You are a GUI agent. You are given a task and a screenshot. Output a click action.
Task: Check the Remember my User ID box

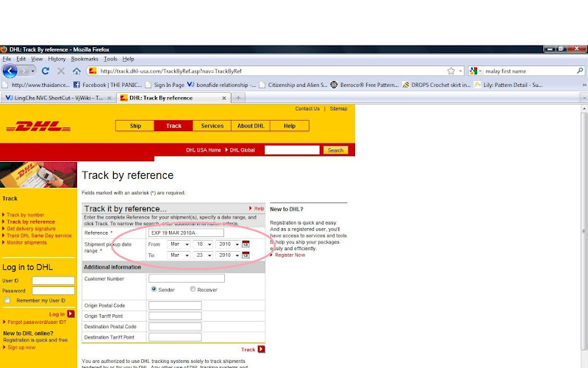[7, 300]
